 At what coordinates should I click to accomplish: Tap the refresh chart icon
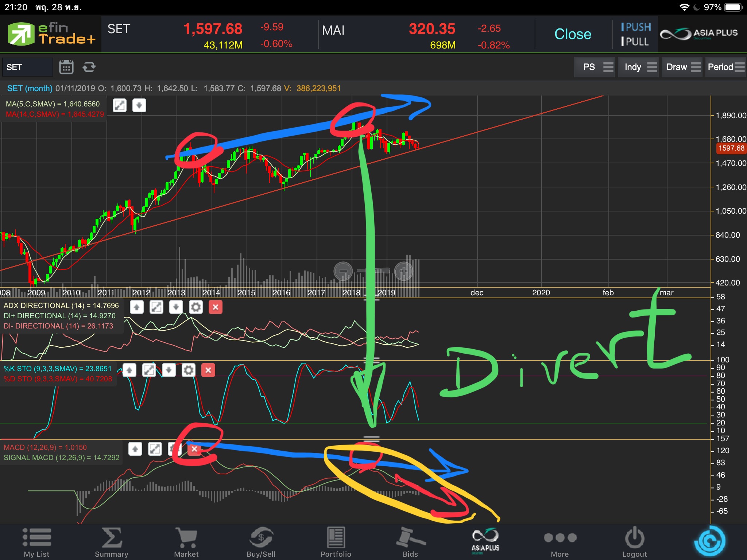89,67
